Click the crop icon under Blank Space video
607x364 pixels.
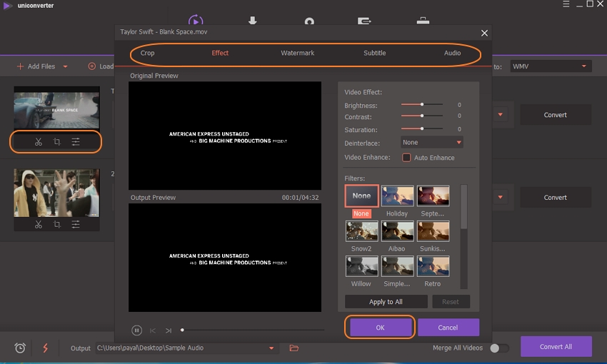tap(57, 142)
